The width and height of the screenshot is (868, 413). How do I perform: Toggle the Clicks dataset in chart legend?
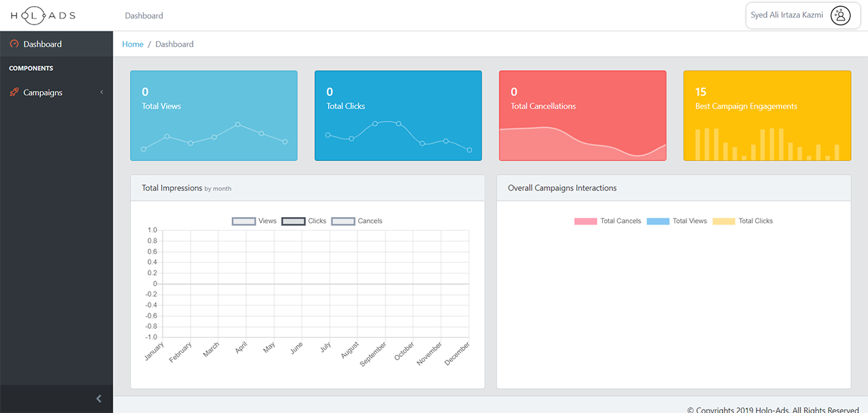[304, 221]
